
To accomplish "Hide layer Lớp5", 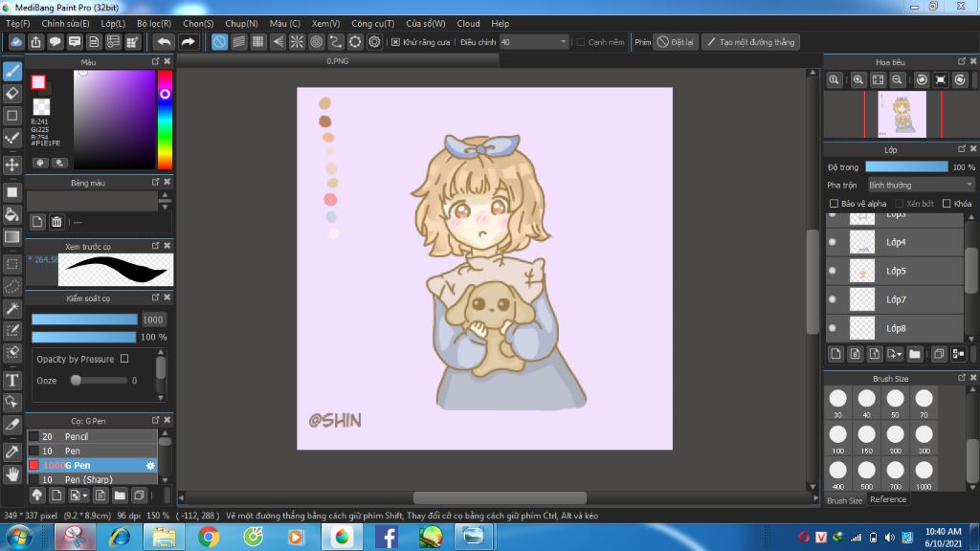I will click(833, 271).
